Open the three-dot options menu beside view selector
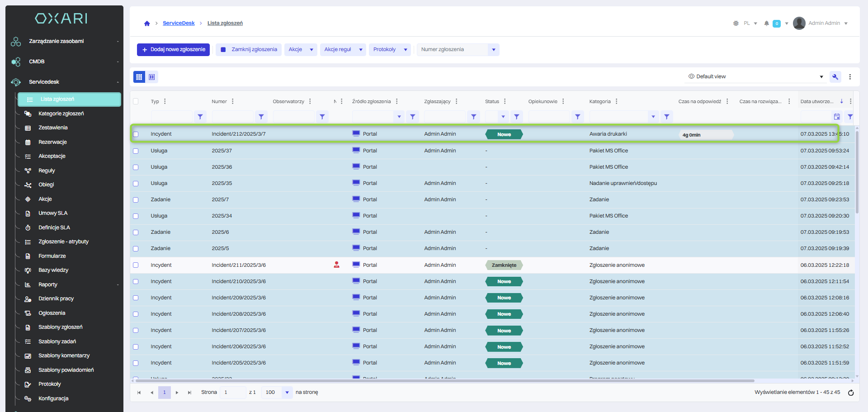This screenshot has height=412, width=868. (850, 77)
